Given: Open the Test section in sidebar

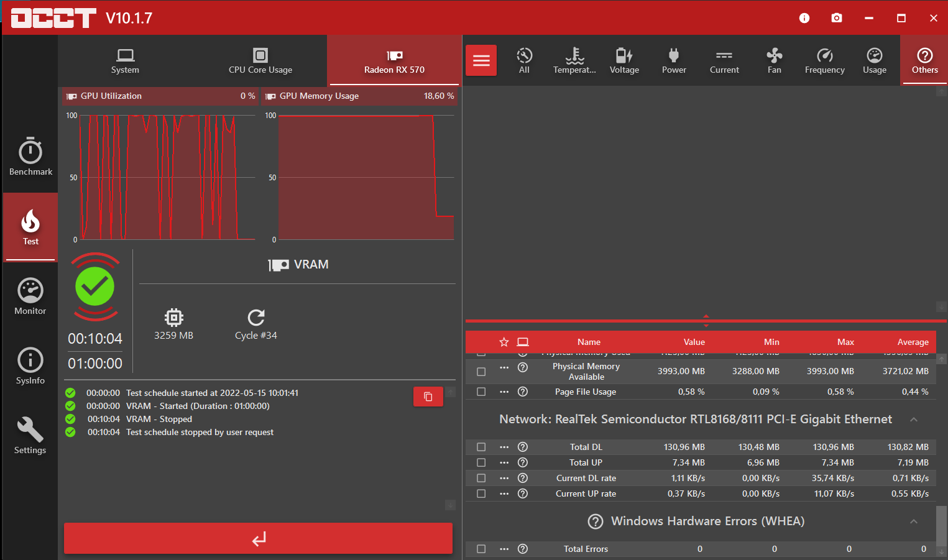Looking at the screenshot, I should point(30,227).
